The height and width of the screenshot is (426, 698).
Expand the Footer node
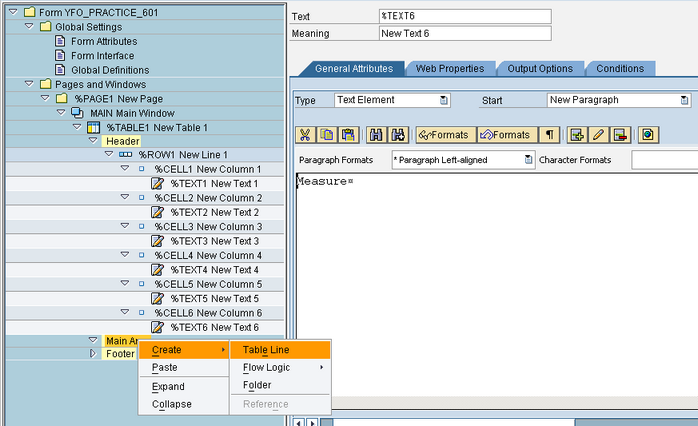coord(93,353)
